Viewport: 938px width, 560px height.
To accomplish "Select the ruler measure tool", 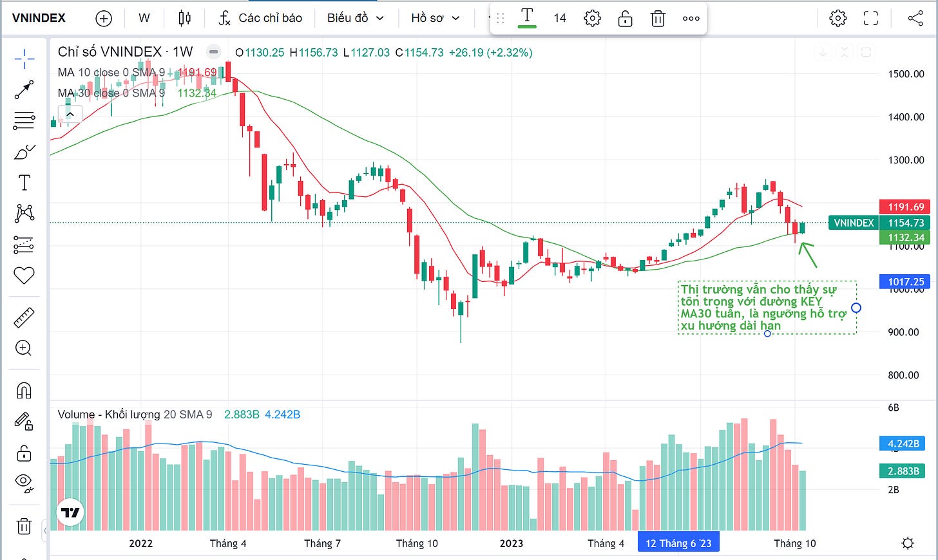I will click(x=24, y=317).
